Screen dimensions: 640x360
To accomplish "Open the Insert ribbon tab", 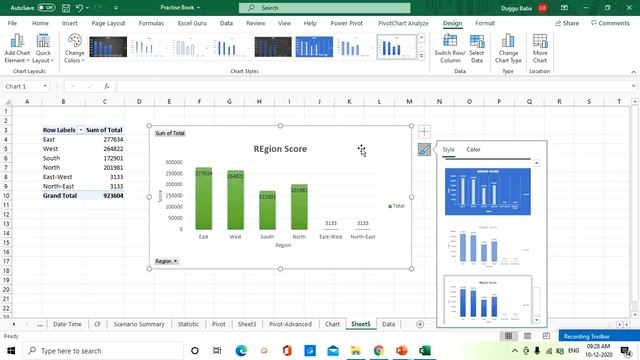I will click(x=69, y=23).
